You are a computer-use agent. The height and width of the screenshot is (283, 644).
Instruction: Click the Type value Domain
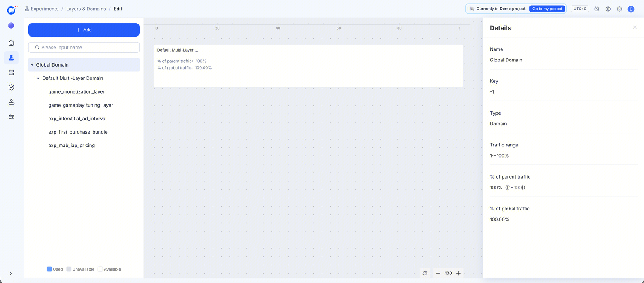[x=498, y=124]
